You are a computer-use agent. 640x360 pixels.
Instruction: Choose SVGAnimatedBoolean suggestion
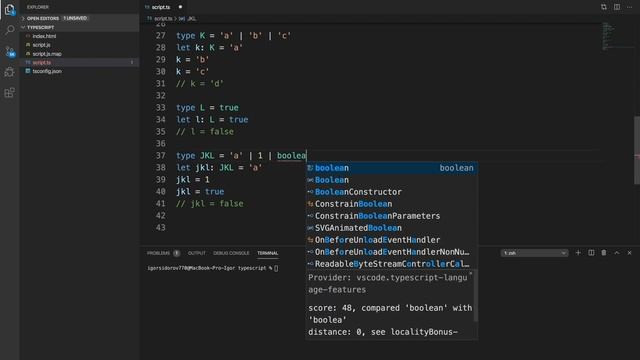[392, 228]
